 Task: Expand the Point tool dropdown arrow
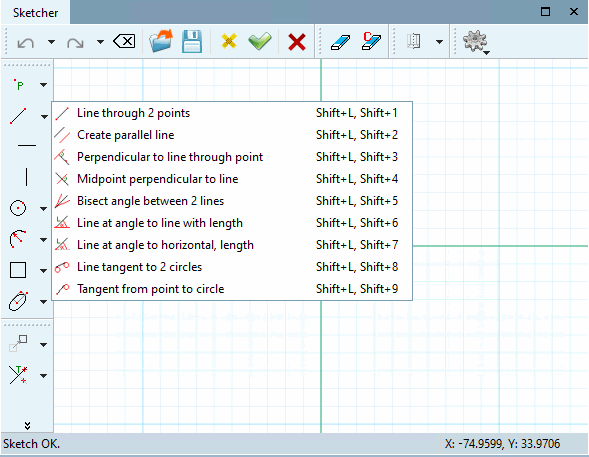pos(44,85)
